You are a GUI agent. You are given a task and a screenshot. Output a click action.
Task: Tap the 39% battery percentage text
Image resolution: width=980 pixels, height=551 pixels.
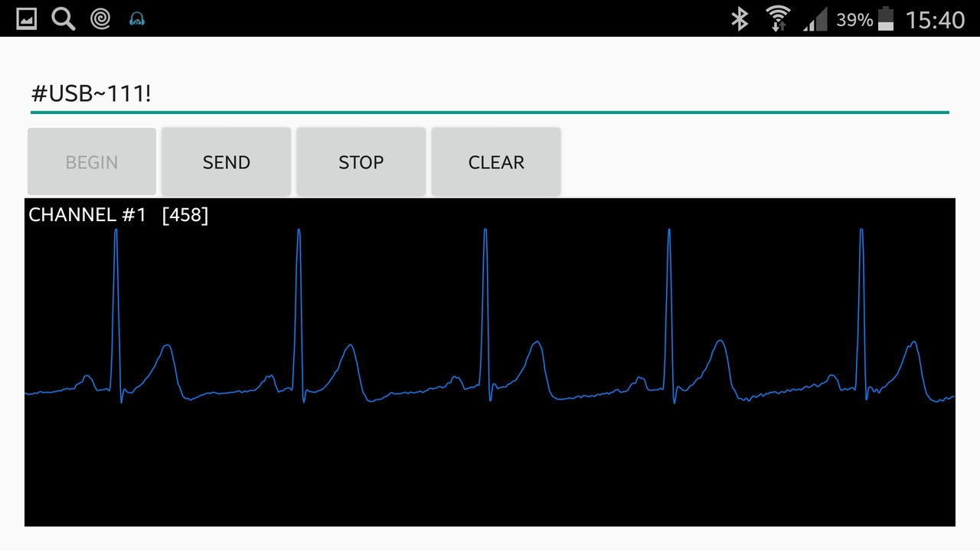click(854, 19)
